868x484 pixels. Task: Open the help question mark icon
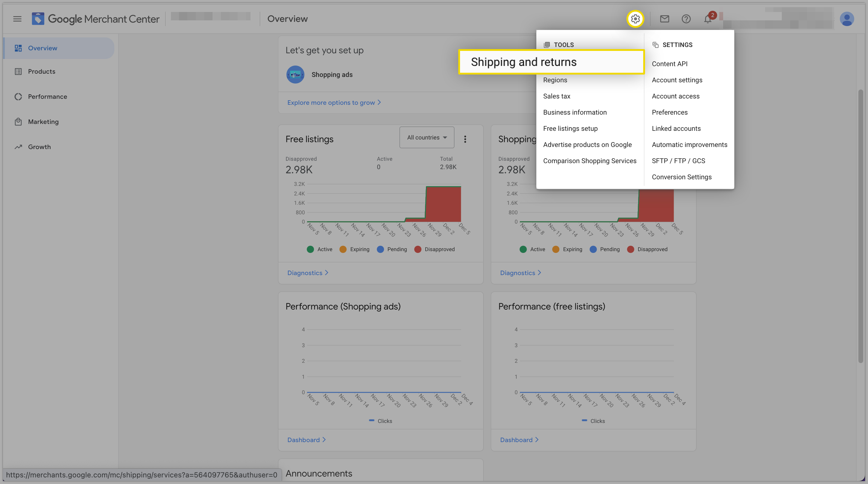(x=686, y=19)
